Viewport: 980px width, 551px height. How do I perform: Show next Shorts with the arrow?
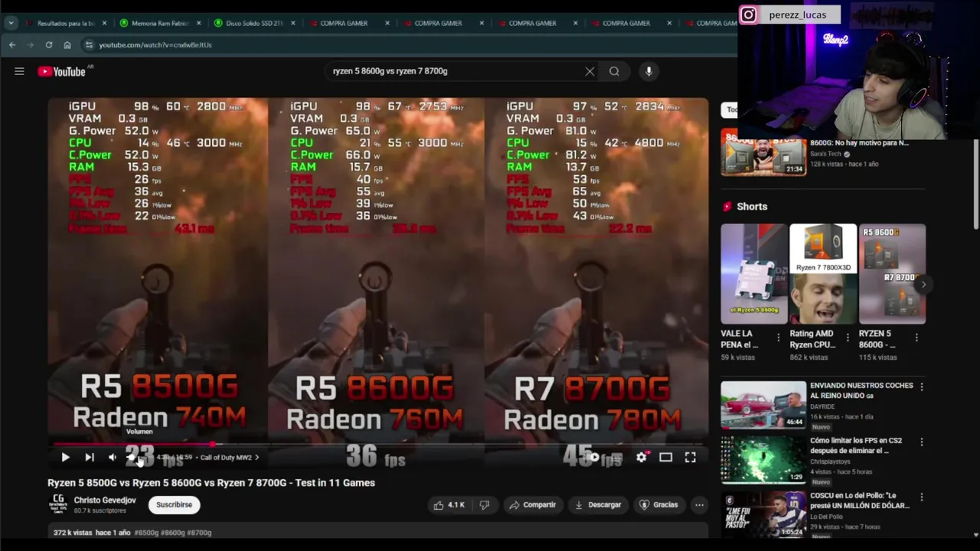[x=923, y=285]
